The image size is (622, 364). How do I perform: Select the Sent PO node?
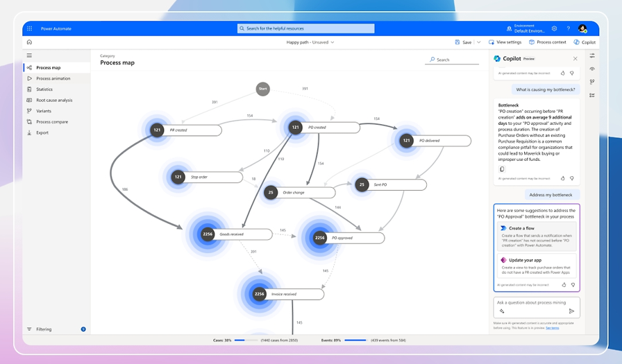pyautogui.click(x=391, y=184)
